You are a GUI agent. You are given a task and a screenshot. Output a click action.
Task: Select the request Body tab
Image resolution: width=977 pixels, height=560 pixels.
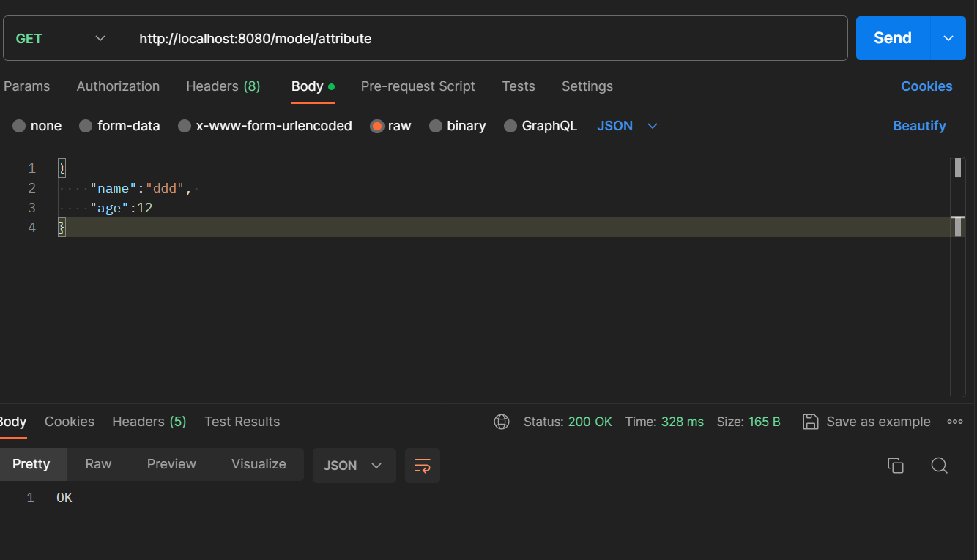tap(313, 86)
